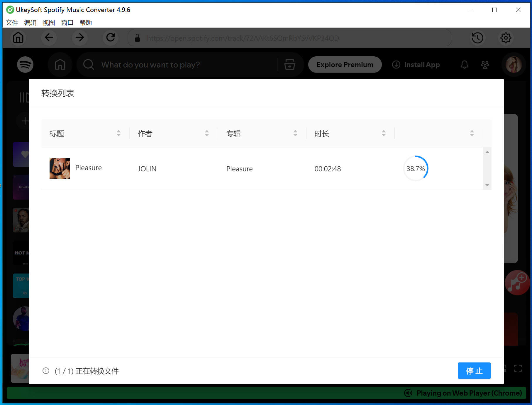Click the info icon beside converting status
Screen dimensions: 532x405
pyautogui.click(x=46, y=371)
